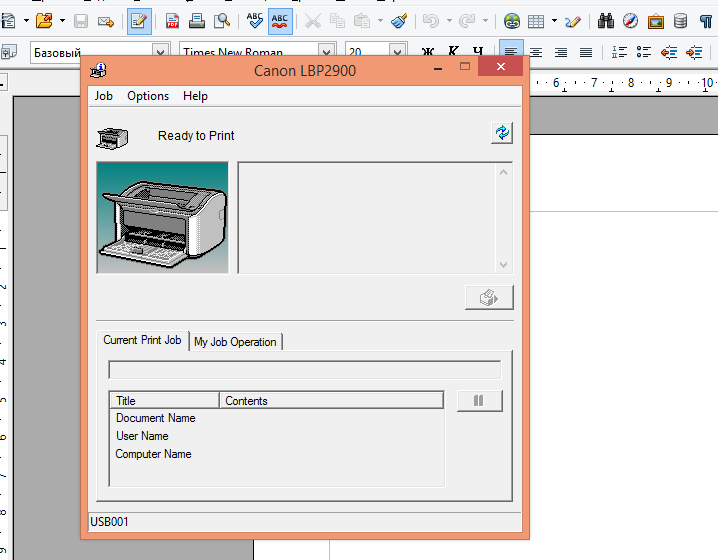
Task: Open Navigator compass icon
Action: click(x=631, y=21)
